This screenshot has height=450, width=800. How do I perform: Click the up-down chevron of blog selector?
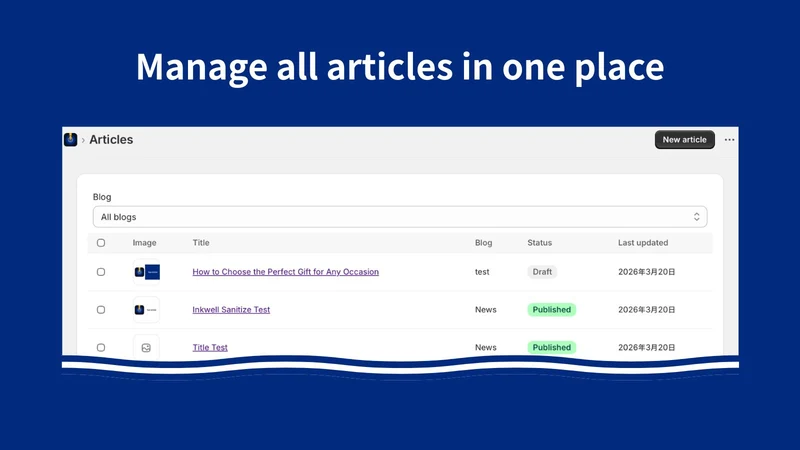[696, 217]
